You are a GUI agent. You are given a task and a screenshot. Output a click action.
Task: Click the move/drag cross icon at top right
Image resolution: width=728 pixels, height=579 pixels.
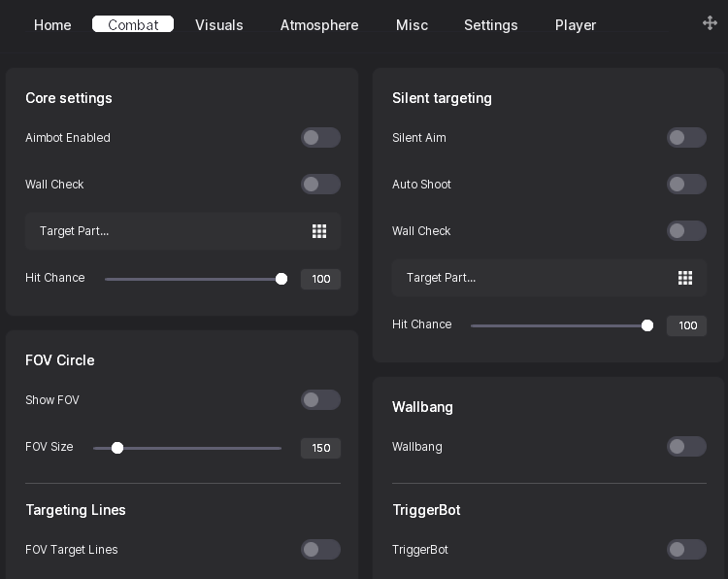tap(710, 22)
